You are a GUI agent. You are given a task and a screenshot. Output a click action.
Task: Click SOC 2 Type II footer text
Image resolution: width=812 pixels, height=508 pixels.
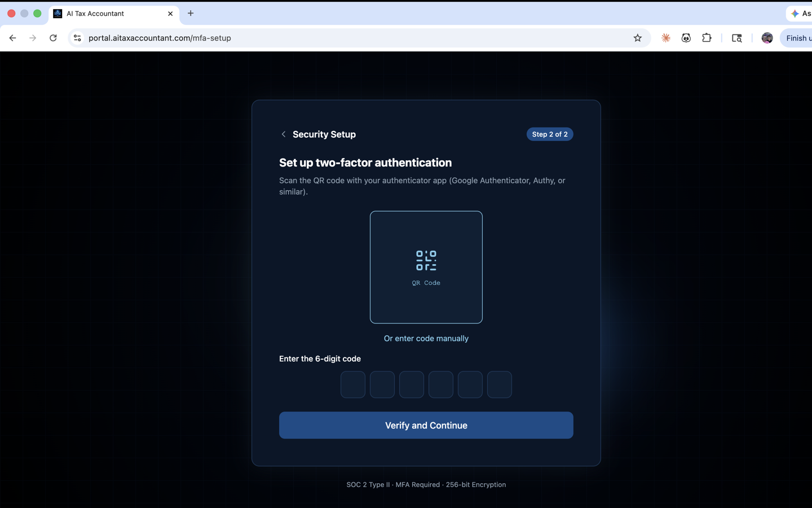point(369,485)
